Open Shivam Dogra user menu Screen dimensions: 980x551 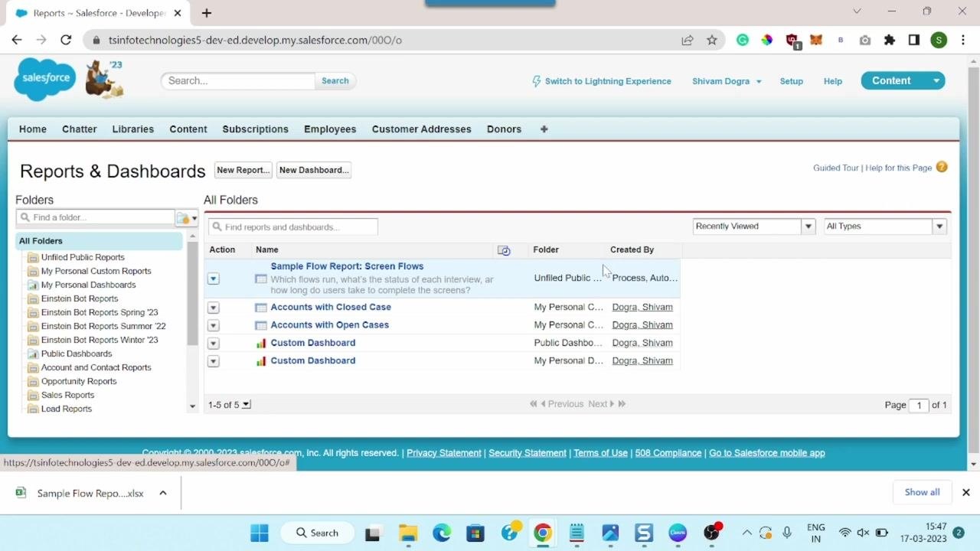pos(727,81)
